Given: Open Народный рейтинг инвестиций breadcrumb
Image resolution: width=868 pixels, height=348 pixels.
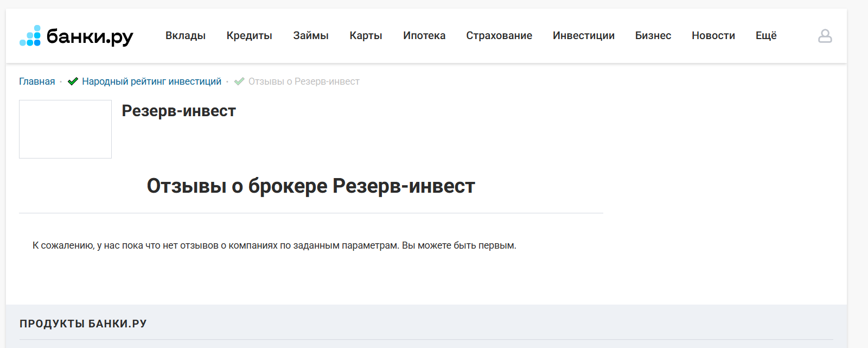Looking at the screenshot, I should [151, 81].
